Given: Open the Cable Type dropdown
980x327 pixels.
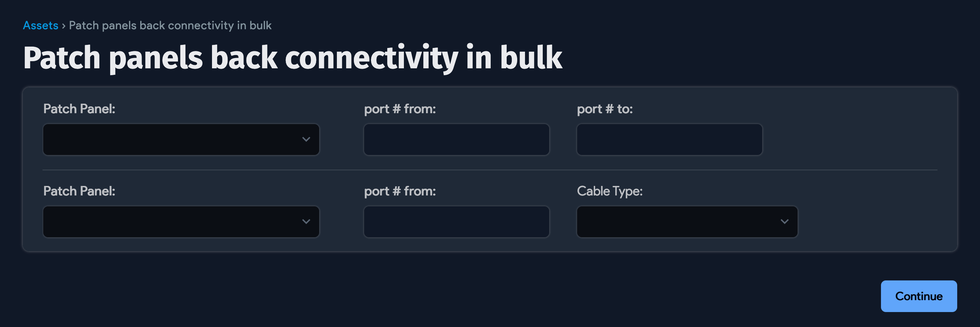Looking at the screenshot, I should click(x=687, y=222).
